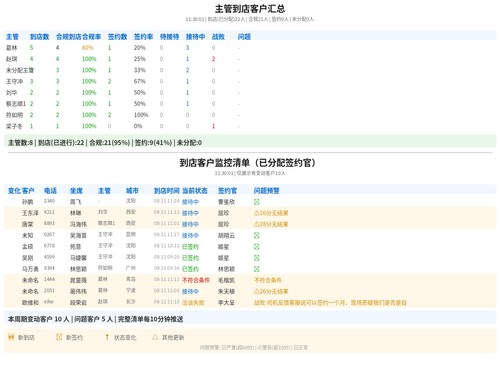Click the 签约官 column header

(x=227, y=191)
